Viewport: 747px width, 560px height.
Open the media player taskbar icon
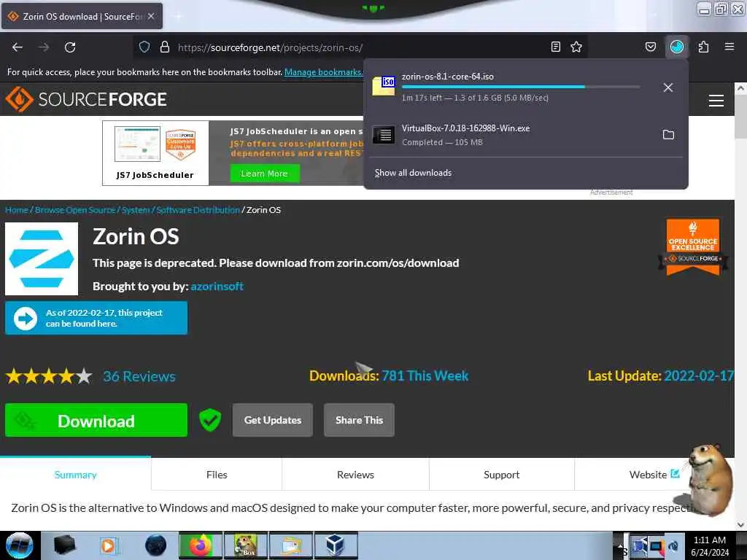108,545
